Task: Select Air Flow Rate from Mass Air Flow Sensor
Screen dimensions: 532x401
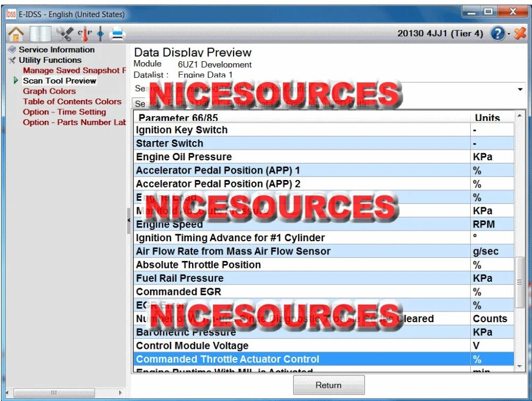Action: coord(324,251)
